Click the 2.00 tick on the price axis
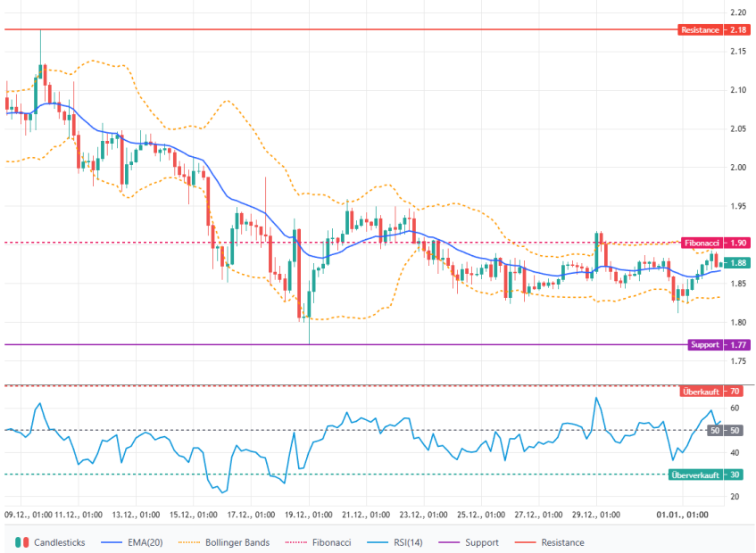This screenshot has height=553, width=756. pyautogui.click(x=738, y=168)
